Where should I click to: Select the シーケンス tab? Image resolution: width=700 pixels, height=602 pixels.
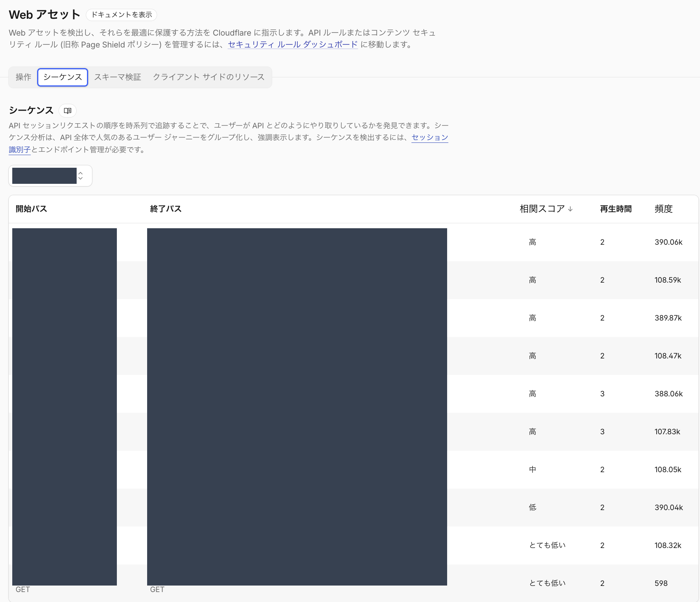tap(62, 77)
